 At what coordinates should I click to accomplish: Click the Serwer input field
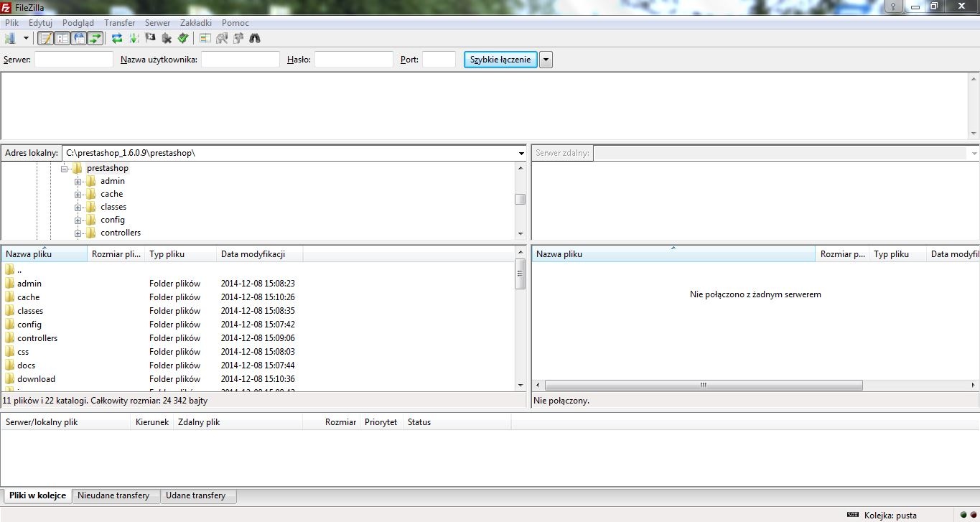74,60
